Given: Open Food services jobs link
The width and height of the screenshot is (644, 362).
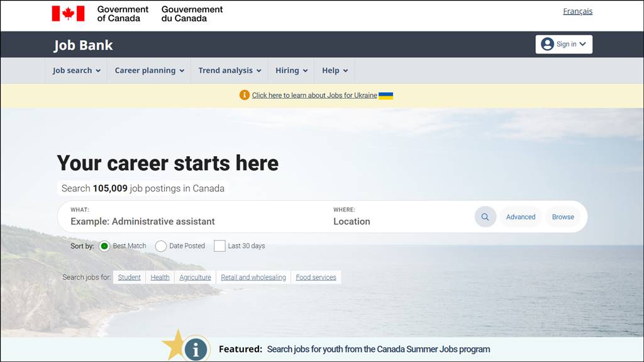Looking at the screenshot, I should 316,277.
